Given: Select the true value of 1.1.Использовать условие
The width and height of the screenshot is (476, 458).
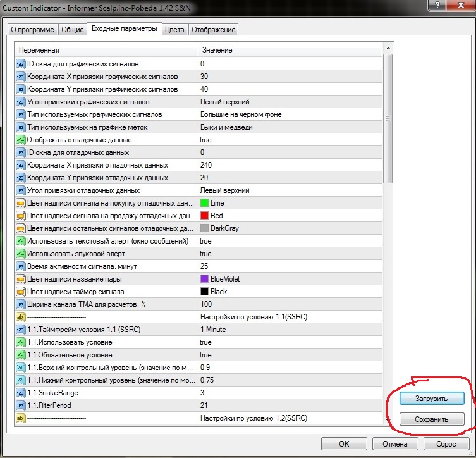Looking at the screenshot, I should coord(205,343).
